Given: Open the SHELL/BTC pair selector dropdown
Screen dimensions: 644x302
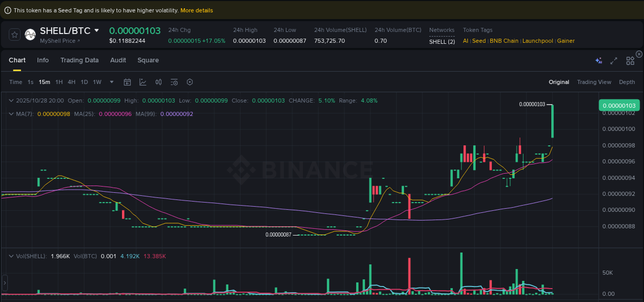Looking at the screenshot, I should click(x=70, y=30).
